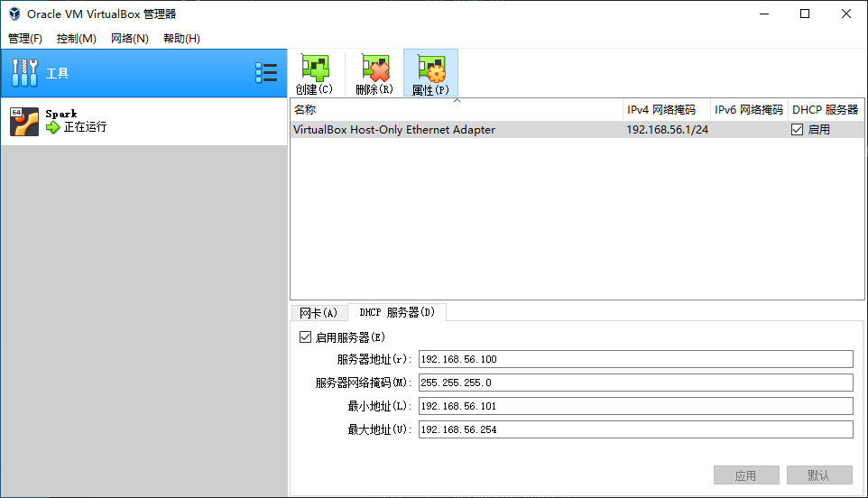Click the server mask field 255.255.255.0

[x=635, y=383]
